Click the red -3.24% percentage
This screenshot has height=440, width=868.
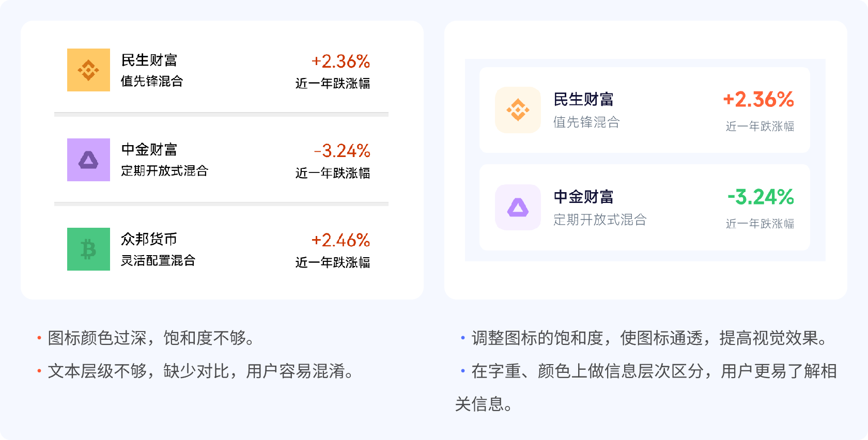[x=342, y=151]
